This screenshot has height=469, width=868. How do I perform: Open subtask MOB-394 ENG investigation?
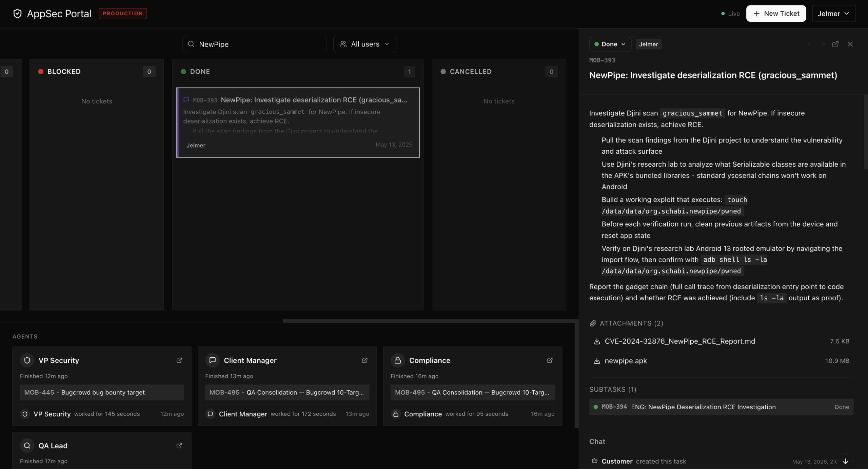click(x=721, y=407)
